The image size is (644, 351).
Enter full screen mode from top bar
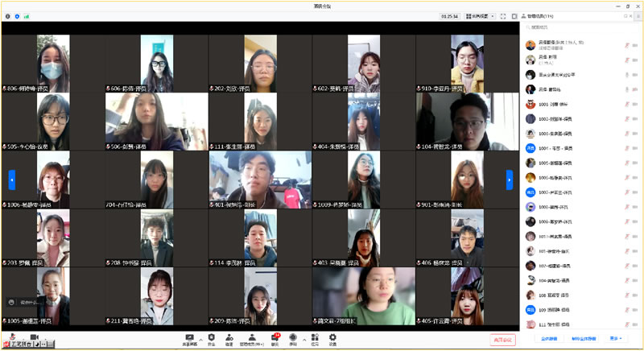[503, 15]
